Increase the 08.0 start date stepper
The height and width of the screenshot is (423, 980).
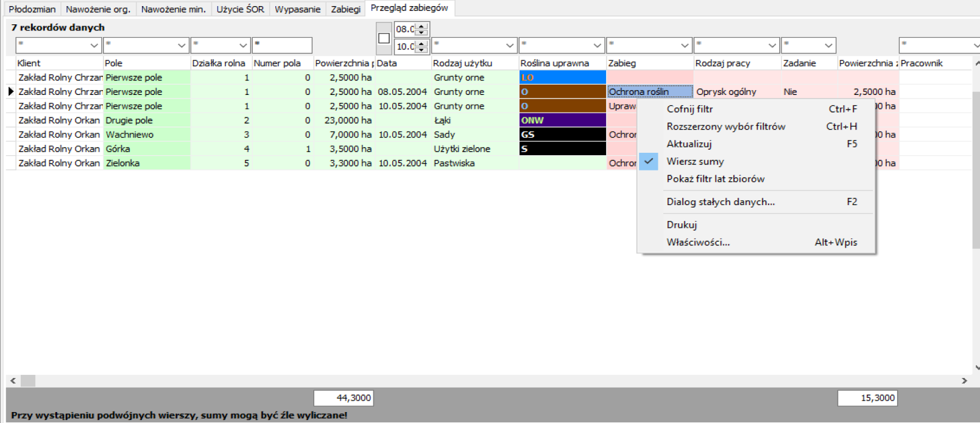point(421,26)
